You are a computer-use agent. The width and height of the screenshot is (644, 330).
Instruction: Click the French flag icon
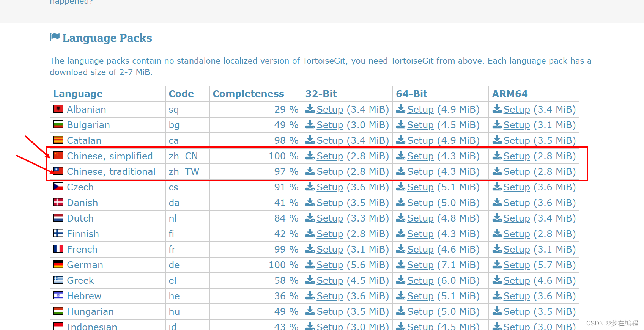tap(58, 249)
